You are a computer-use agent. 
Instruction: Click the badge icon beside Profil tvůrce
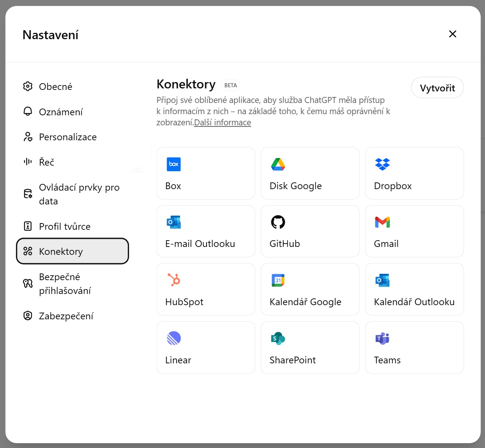pyautogui.click(x=28, y=226)
